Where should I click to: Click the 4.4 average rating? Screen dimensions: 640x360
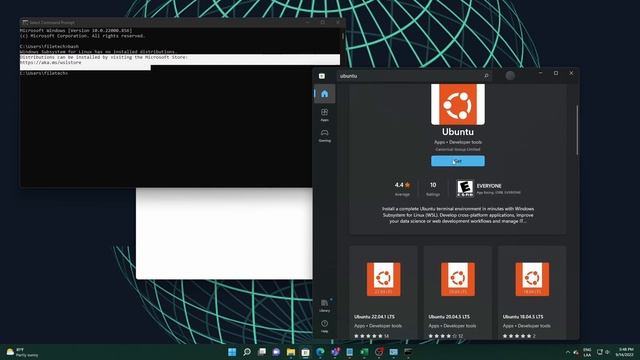tap(402, 188)
